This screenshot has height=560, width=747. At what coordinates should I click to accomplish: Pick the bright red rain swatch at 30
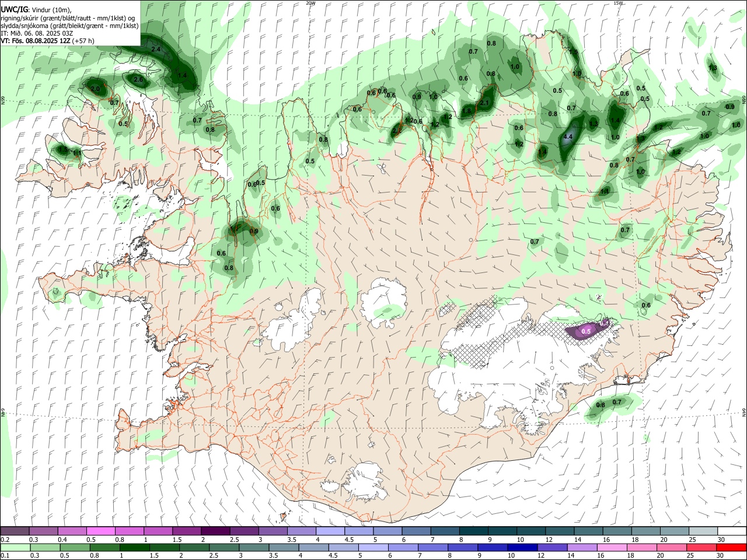(732, 547)
